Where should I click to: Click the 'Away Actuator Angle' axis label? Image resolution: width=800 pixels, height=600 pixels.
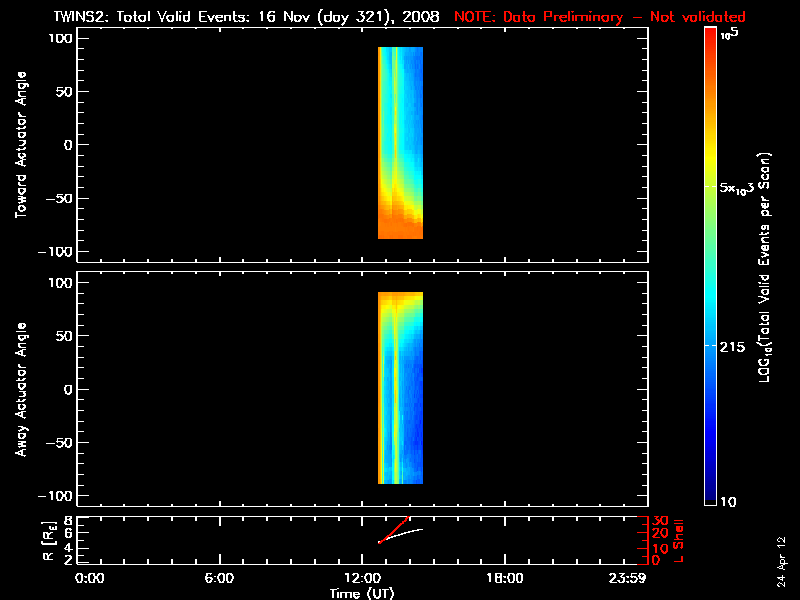[21, 389]
